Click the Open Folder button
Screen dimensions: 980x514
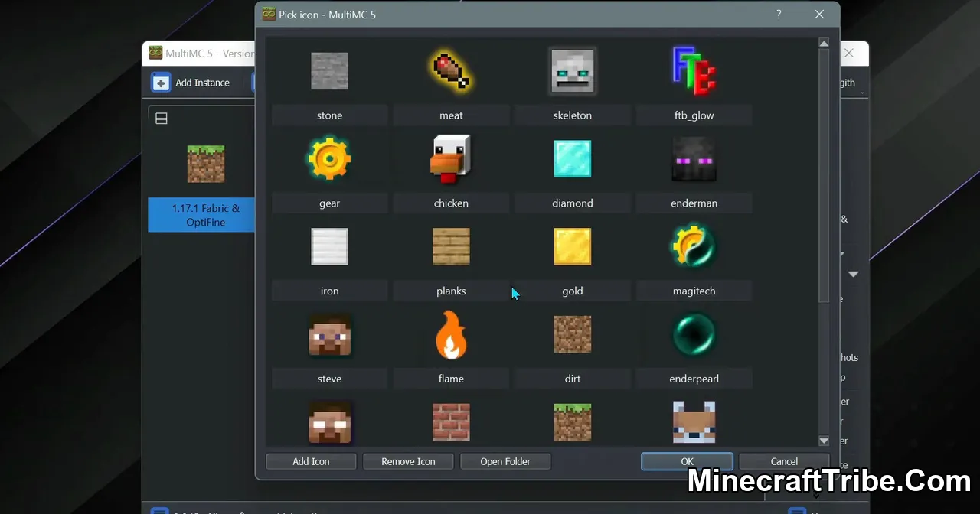[x=505, y=461]
